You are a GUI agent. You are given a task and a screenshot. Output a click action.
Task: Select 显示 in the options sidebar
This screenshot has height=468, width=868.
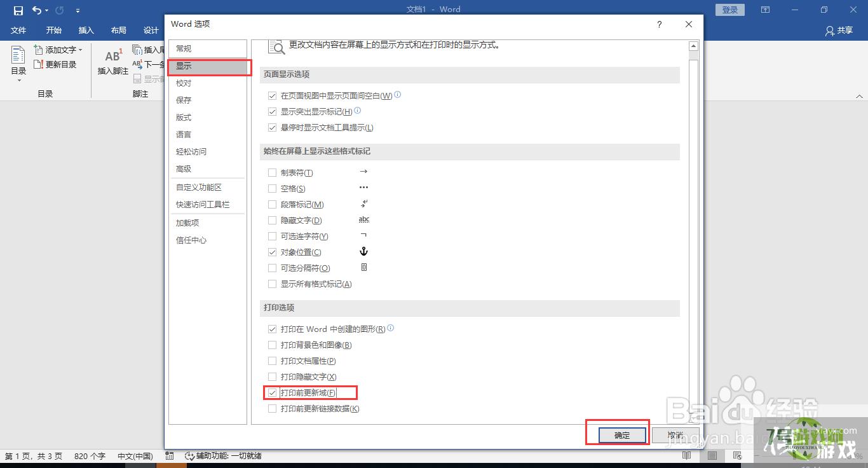coord(207,66)
